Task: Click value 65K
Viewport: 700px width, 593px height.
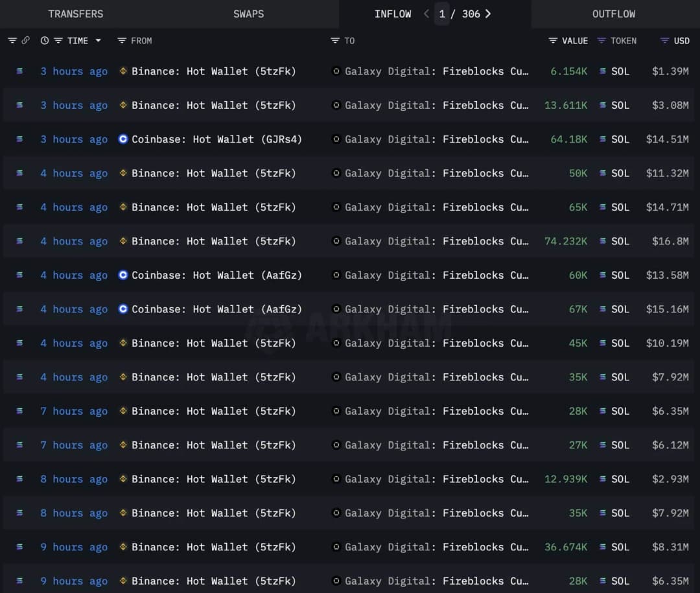Action: click(x=578, y=207)
